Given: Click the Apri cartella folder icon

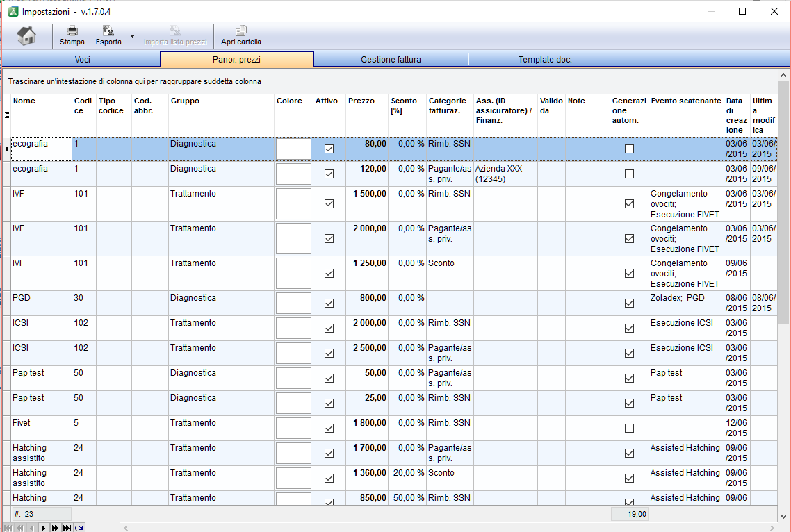Looking at the screenshot, I should [x=241, y=31].
